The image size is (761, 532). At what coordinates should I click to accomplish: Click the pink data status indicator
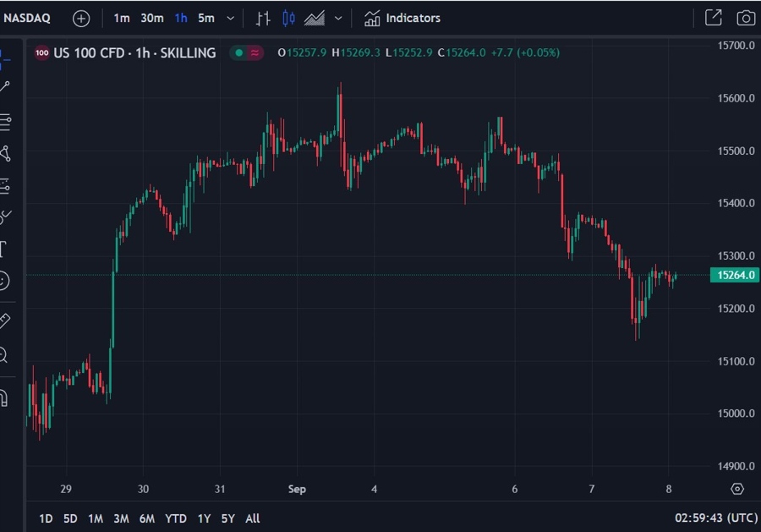coord(255,53)
